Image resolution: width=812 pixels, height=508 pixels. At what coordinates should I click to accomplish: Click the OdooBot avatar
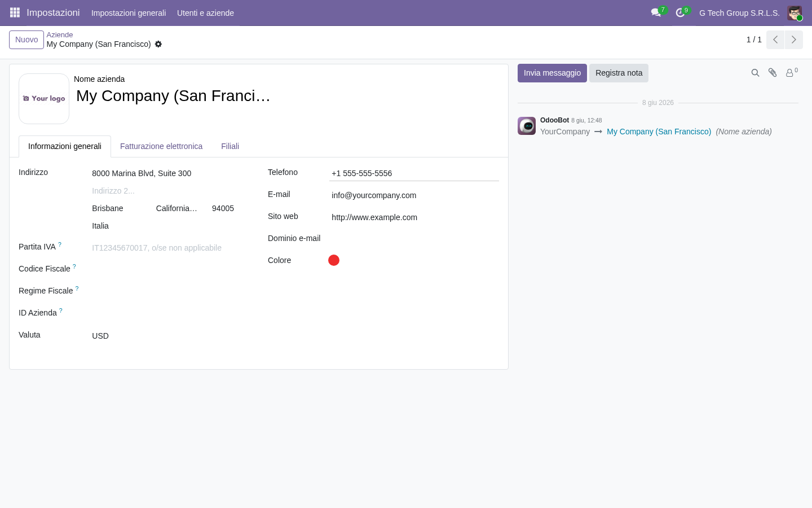coord(527,126)
